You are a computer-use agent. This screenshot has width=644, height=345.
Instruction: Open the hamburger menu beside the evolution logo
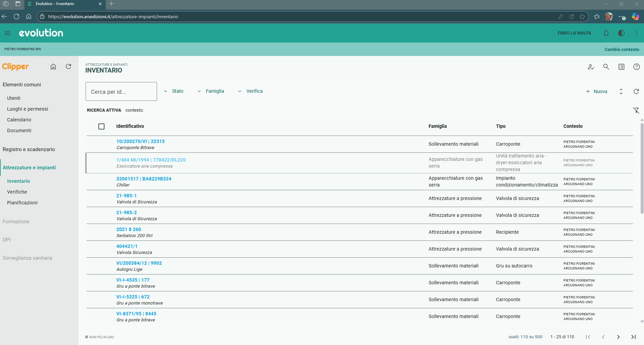[x=7, y=33]
